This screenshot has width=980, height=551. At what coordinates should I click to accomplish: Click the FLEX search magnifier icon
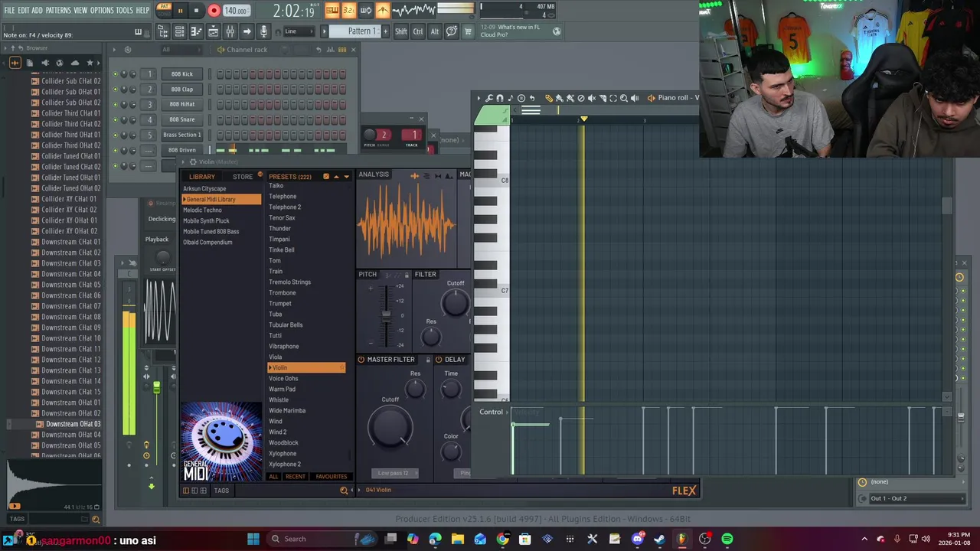(x=344, y=490)
